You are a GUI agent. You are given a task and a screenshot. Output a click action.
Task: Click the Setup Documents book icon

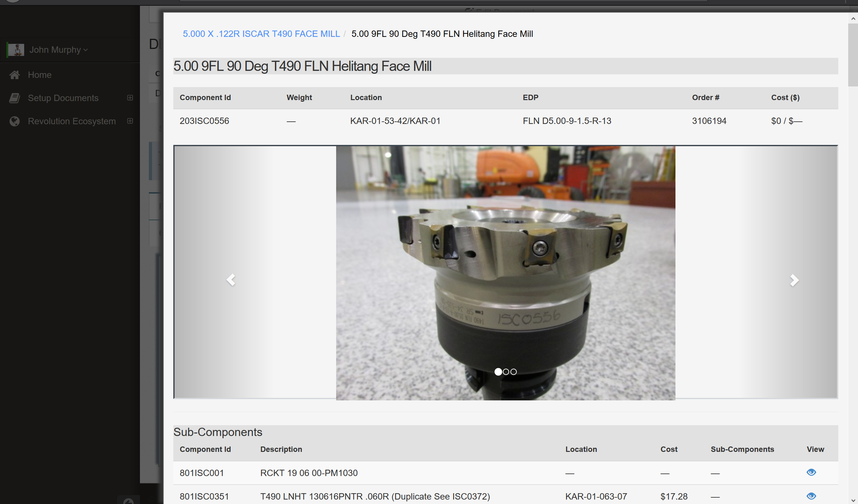(14, 98)
